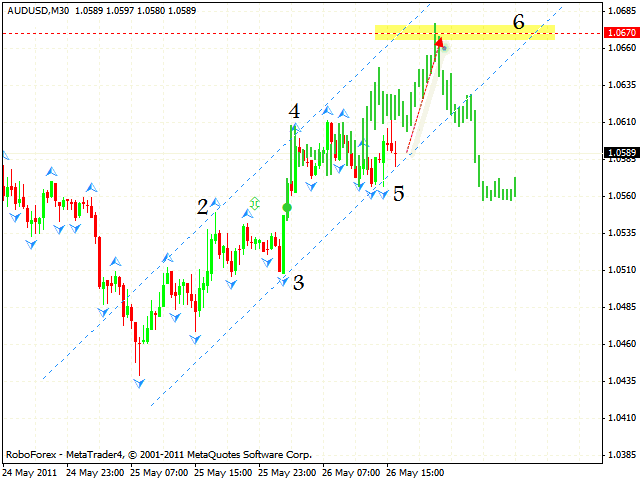Click the black 1.0589 current price label
Screen dimensions: 640x480
(621, 153)
